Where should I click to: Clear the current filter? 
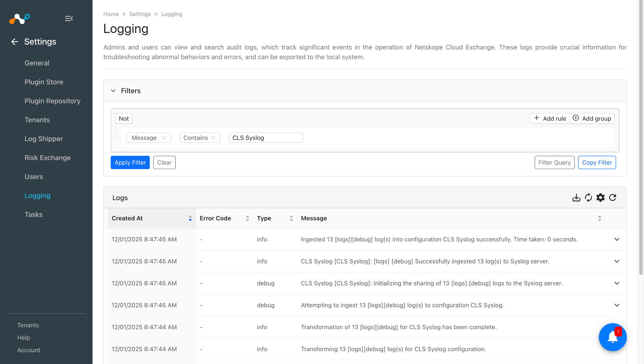tap(164, 163)
